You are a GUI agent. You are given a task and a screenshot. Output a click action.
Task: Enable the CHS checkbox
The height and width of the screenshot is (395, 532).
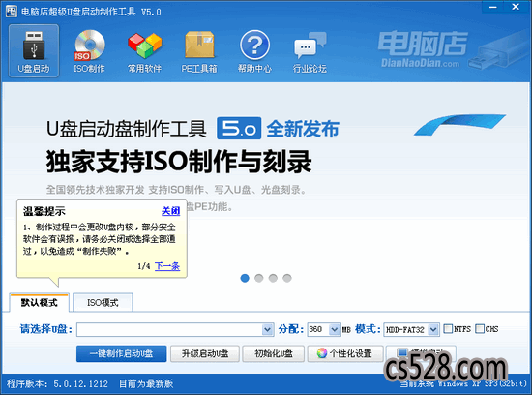click(480, 329)
